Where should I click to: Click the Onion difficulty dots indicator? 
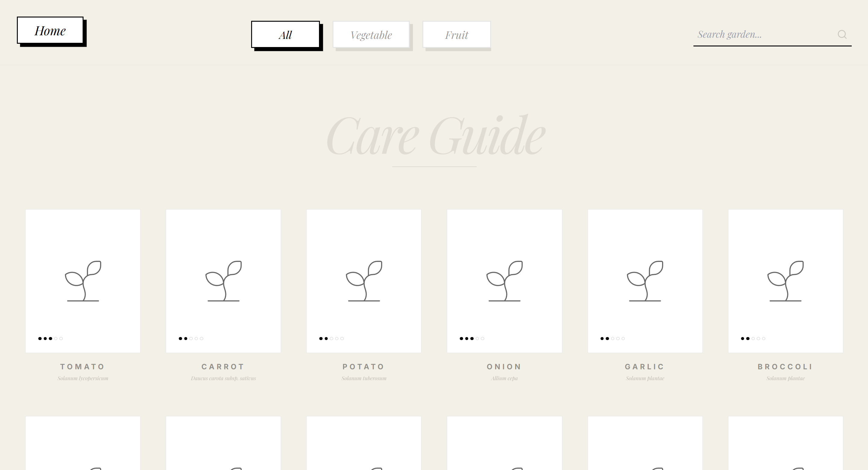(472, 339)
